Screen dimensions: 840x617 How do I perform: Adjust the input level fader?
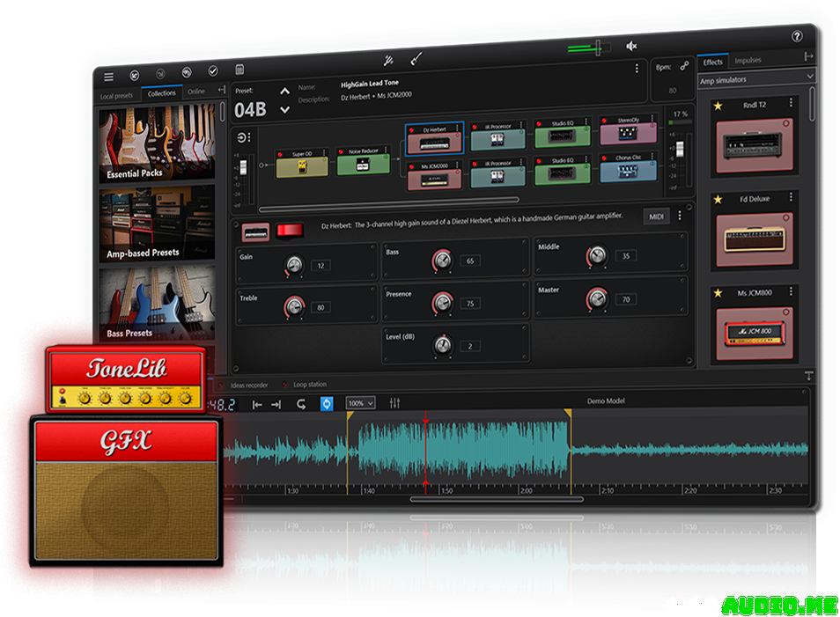pos(243,167)
